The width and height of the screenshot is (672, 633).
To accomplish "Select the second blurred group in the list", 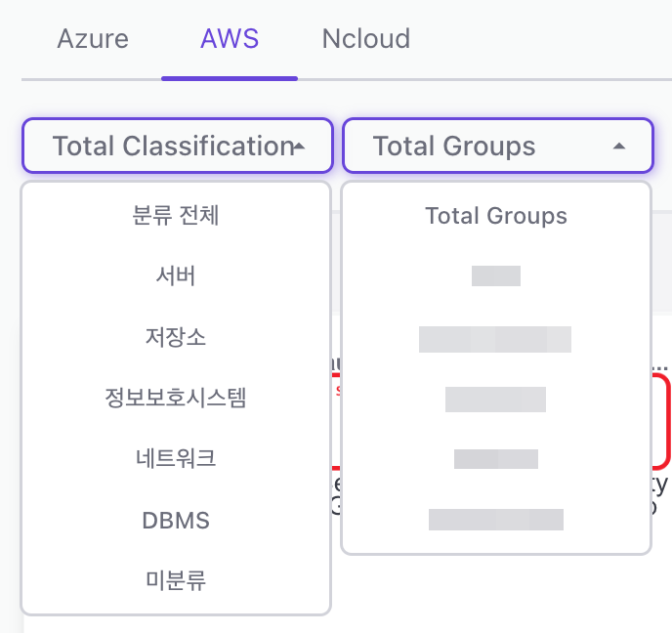I will tap(495, 339).
